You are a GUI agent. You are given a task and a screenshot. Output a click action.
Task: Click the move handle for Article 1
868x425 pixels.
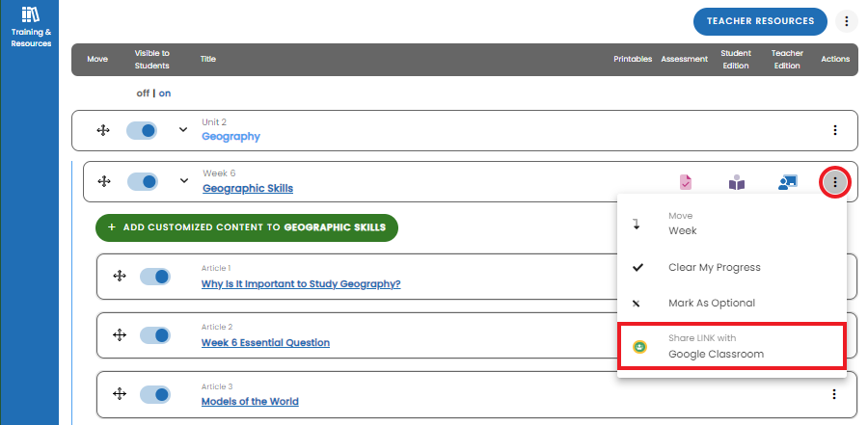119,277
